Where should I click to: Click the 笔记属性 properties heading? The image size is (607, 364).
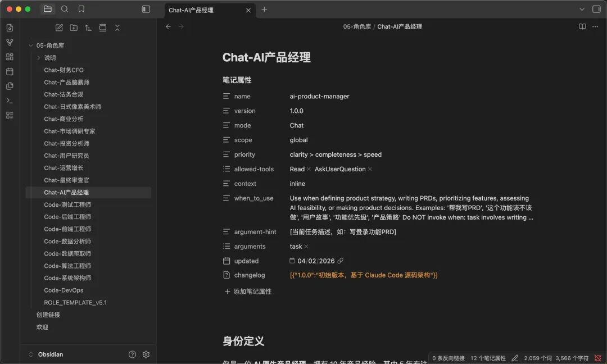tap(237, 80)
